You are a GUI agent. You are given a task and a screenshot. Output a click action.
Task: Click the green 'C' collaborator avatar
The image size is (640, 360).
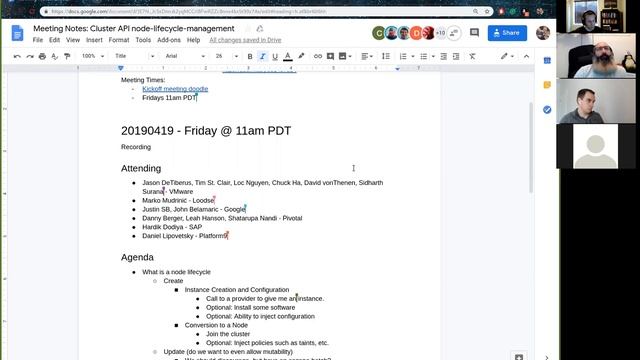378,33
